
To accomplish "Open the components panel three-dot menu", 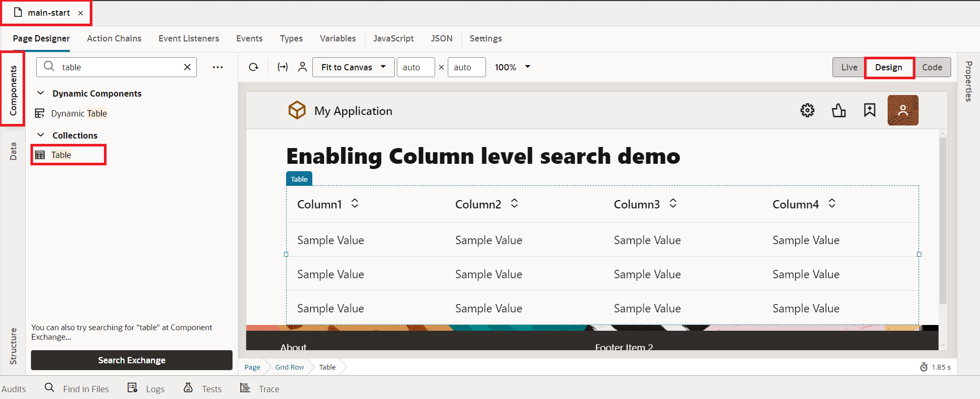I will click(218, 67).
